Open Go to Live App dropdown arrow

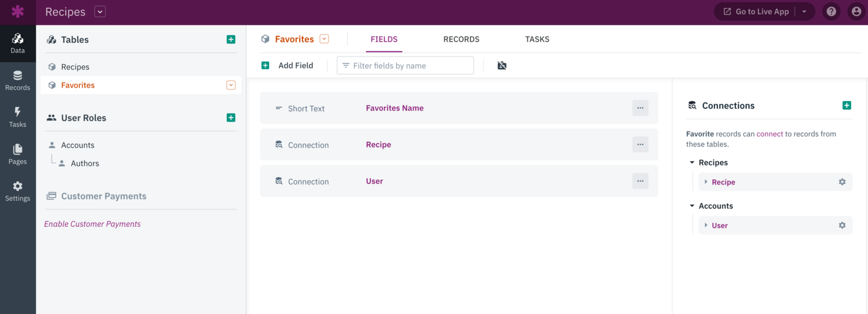tap(804, 12)
